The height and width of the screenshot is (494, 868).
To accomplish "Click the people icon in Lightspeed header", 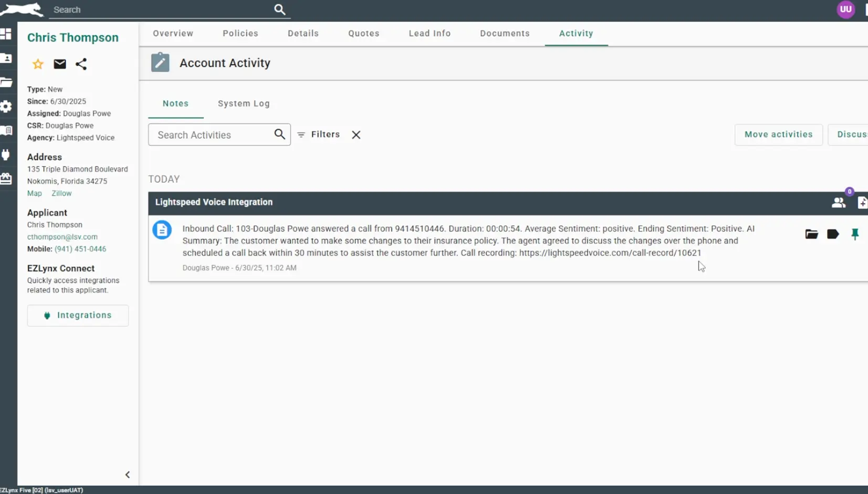I will coord(839,203).
